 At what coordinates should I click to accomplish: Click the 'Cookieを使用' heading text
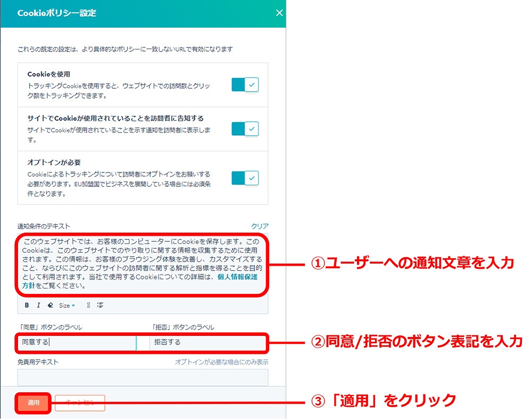pos(49,74)
